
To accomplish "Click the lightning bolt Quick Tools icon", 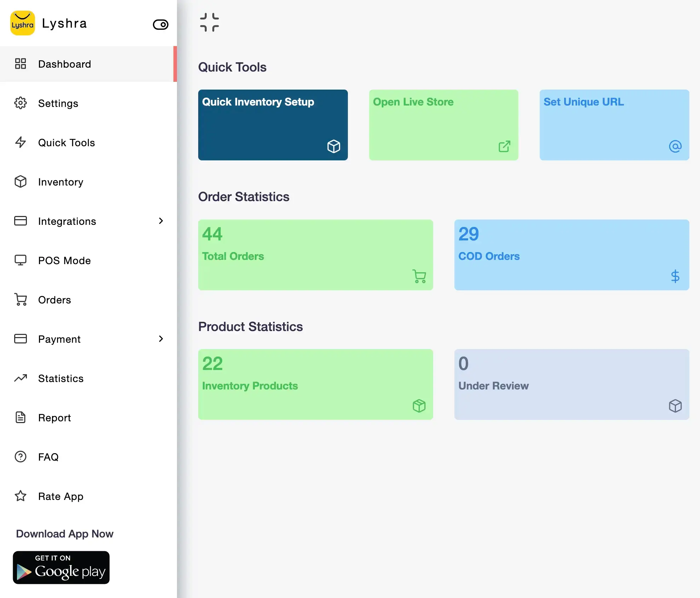I will tap(21, 142).
